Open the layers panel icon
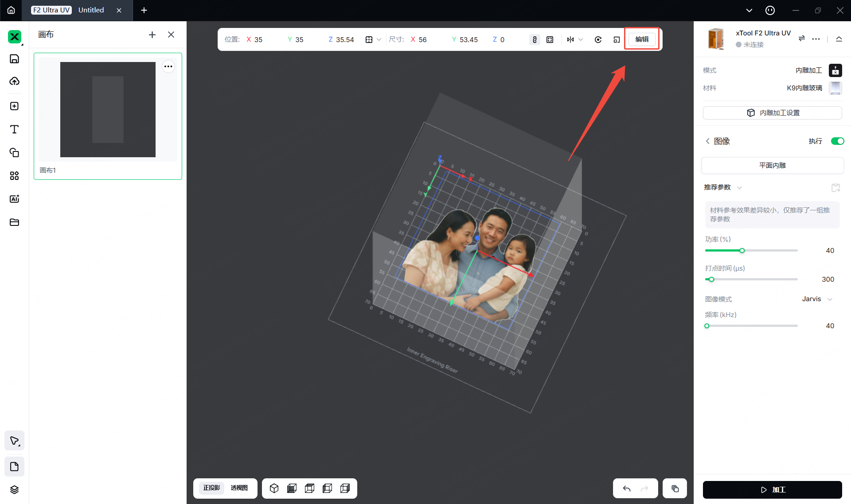 [14, 489]
